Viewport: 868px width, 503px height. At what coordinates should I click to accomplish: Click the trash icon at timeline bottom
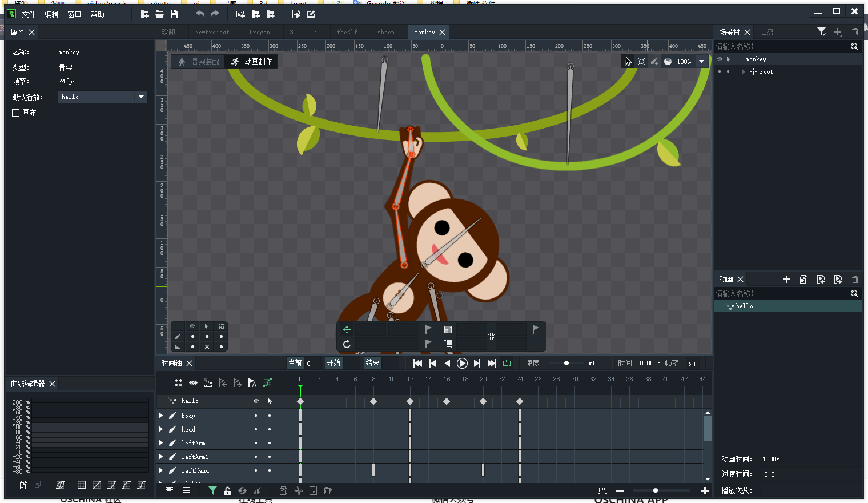coord(328,490)
